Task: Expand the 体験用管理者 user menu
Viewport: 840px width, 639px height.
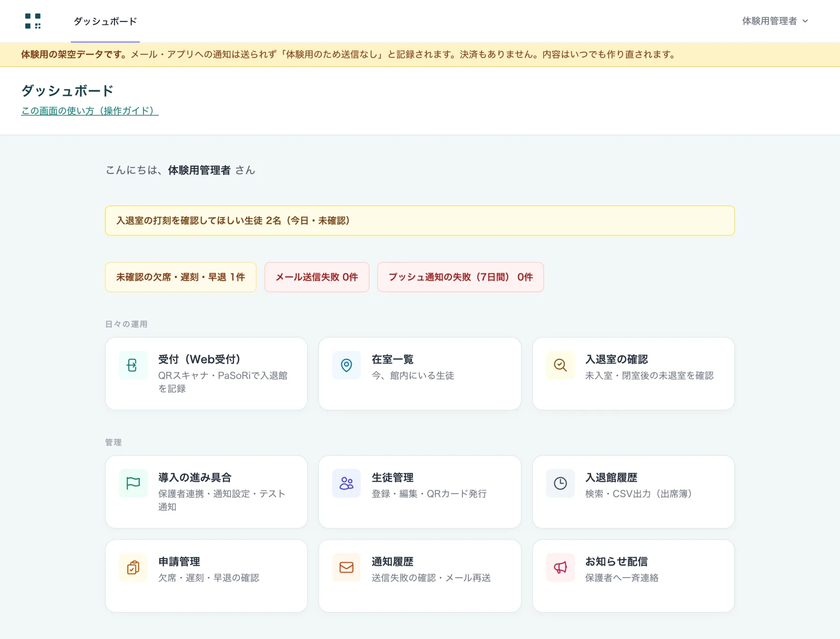Action: pos(775,21)
